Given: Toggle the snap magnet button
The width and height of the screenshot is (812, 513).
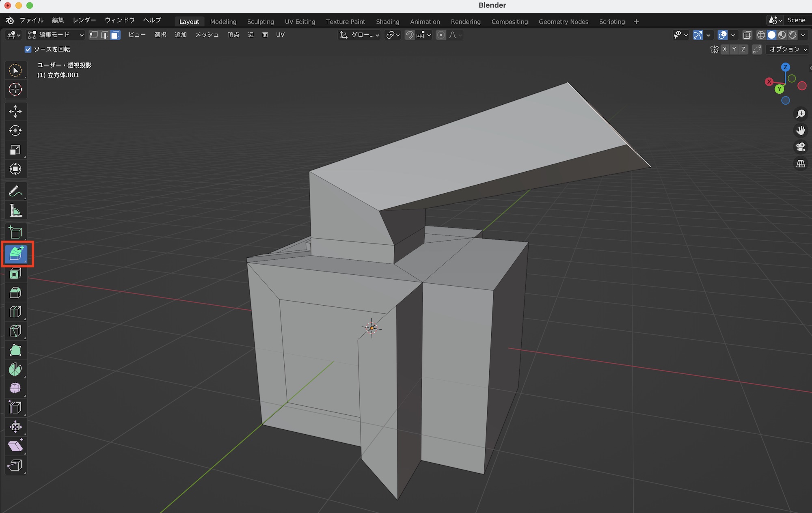Looking at the screenshot, I should pyautogui.click(x=410, y=35).
